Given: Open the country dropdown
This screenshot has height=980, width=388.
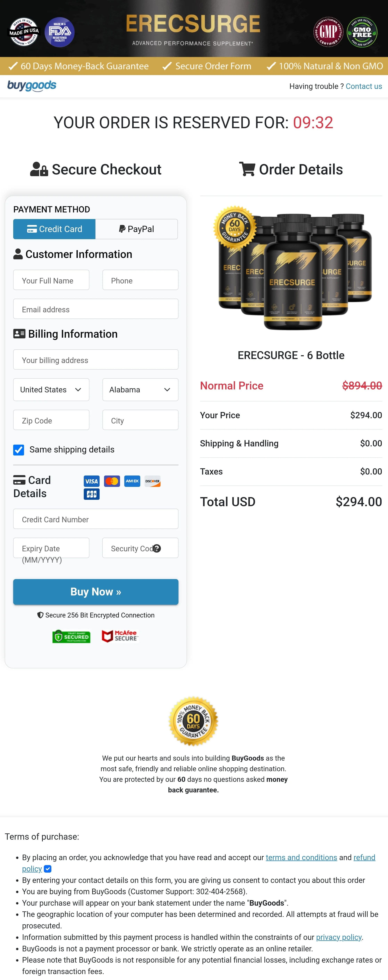Looking at the screenshot, I should 51,390.
